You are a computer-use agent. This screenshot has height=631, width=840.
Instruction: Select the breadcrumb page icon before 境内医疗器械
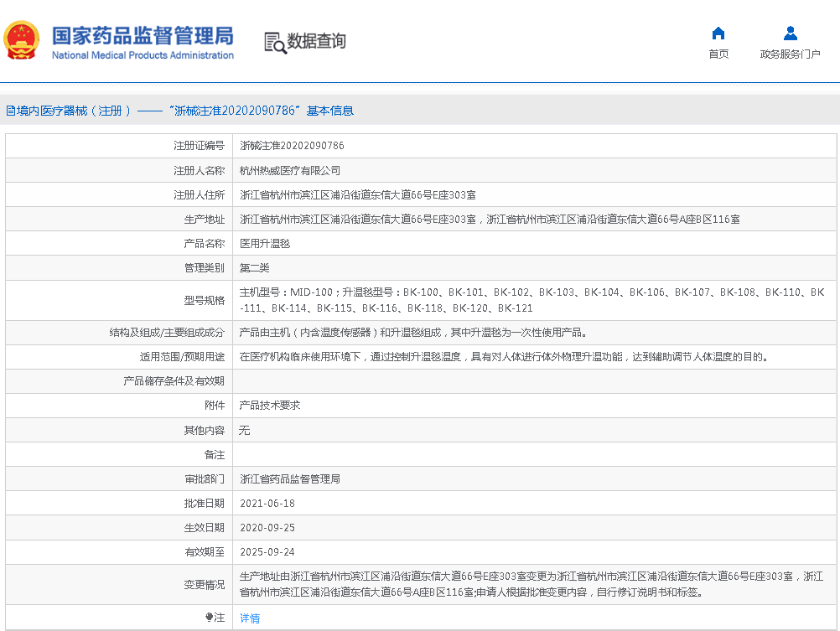tap(11, 110)
